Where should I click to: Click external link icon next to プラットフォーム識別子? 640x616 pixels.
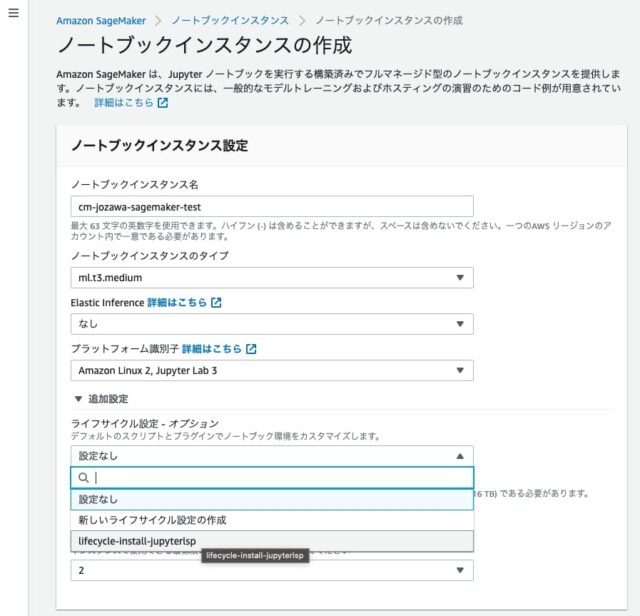(251, 349)
